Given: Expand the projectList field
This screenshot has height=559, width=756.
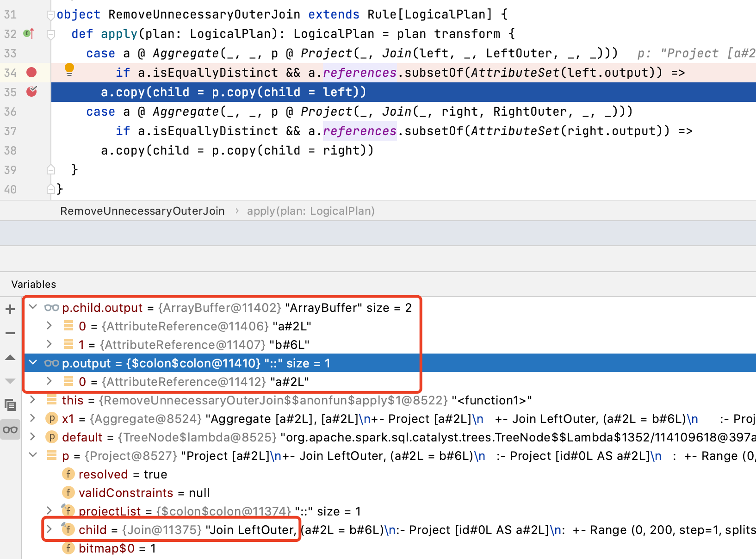Looking at the screenshot, I should 49,510.
